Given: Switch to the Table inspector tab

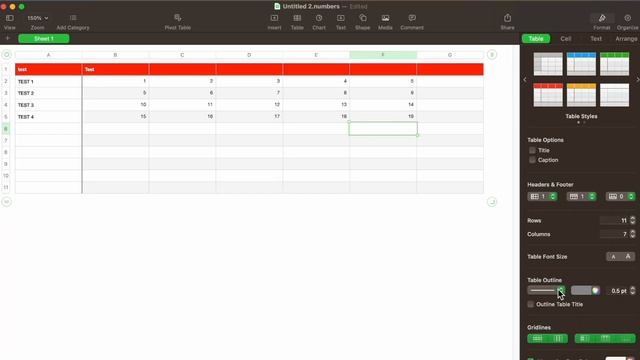Looking at the screenshot, I should click(536, 38).
